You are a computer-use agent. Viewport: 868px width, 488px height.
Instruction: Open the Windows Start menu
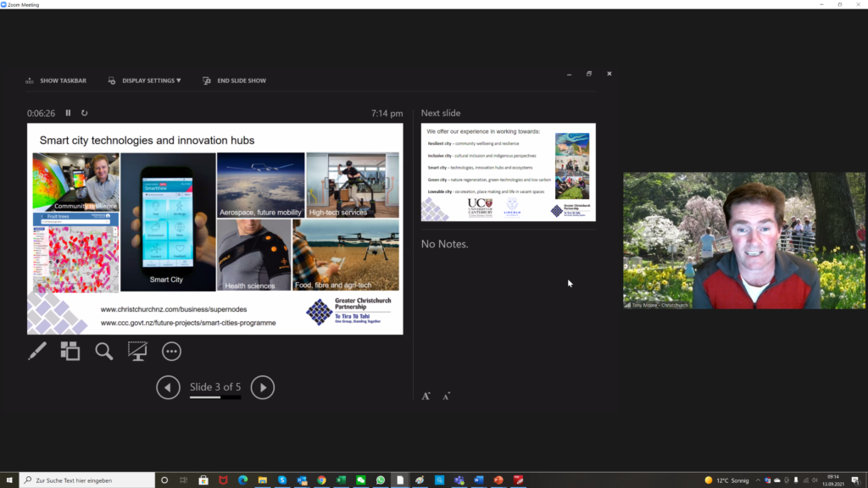pyautogui.click(x=8, y=480)
